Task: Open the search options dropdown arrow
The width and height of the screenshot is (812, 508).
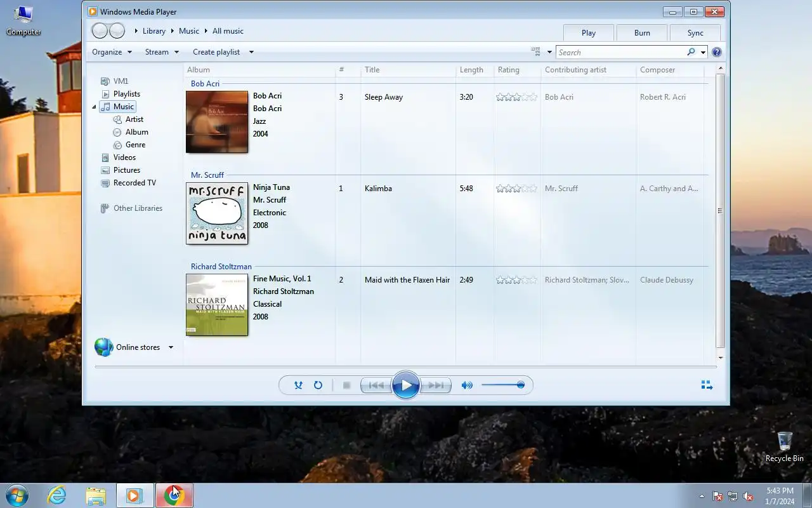Action: coord(703,53)
